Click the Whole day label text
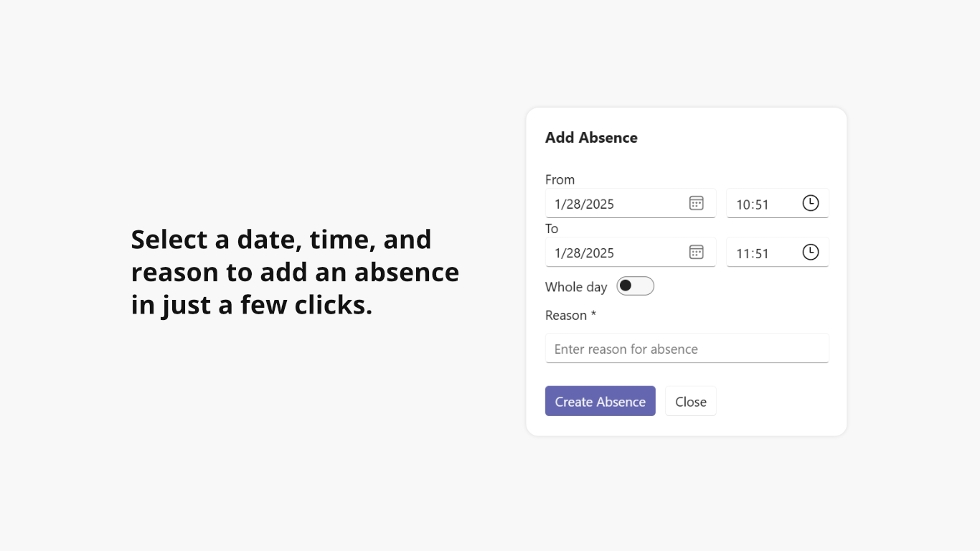This screenshot has height=551, width=980. [576, 287]
